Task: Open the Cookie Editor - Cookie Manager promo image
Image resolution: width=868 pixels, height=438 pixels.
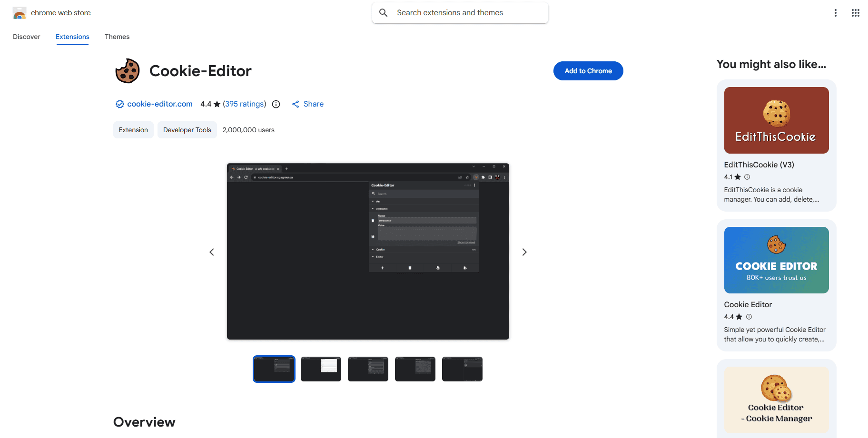Action: [x=777, y=400]
